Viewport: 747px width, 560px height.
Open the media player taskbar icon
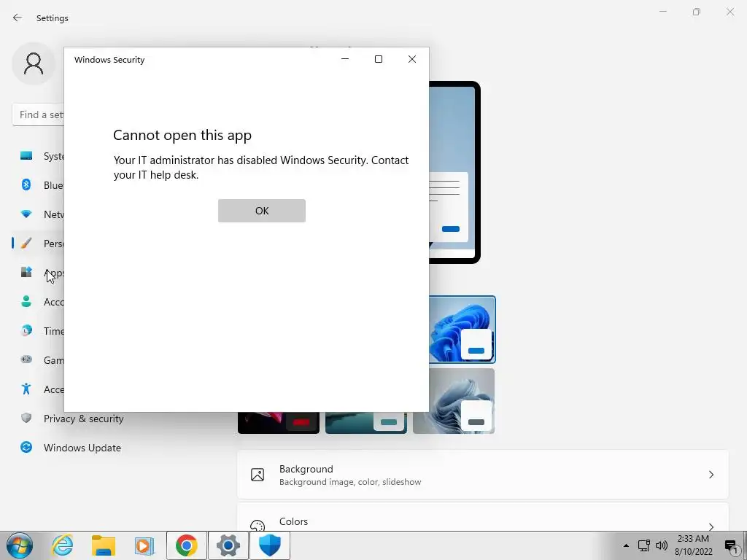(144, 545)
